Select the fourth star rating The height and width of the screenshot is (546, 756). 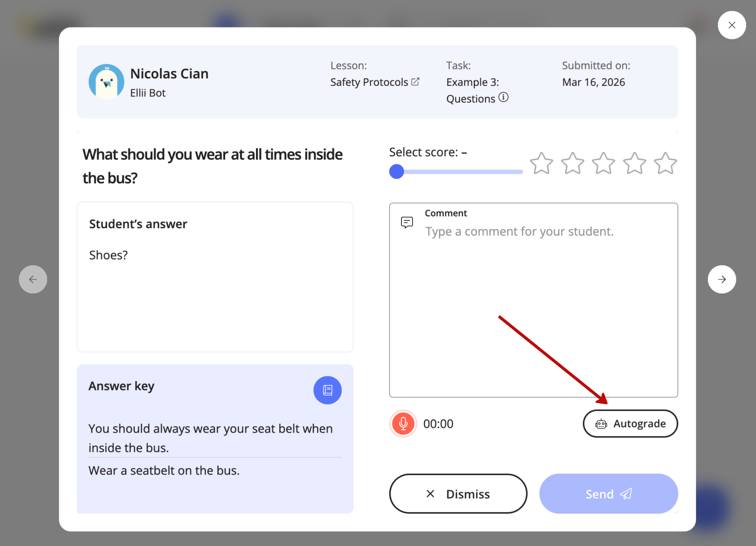(634, 163)
